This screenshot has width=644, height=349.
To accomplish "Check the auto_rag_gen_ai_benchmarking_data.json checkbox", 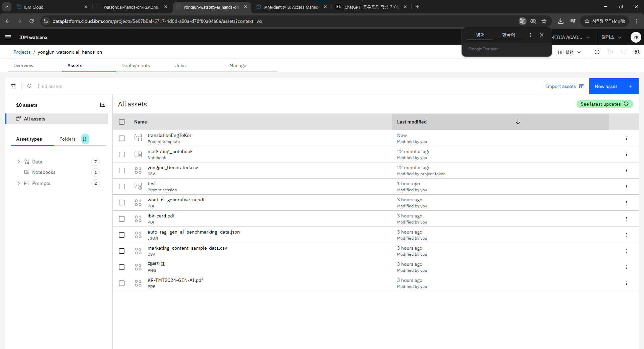I will [122, 235].
